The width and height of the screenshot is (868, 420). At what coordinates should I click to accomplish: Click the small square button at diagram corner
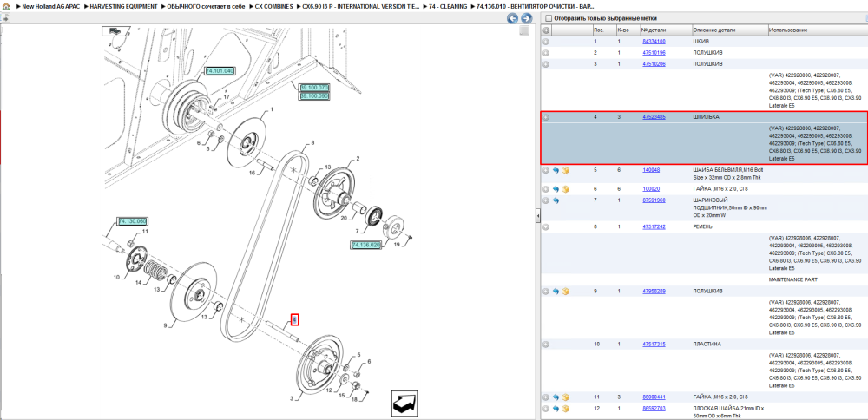[524, 30]
